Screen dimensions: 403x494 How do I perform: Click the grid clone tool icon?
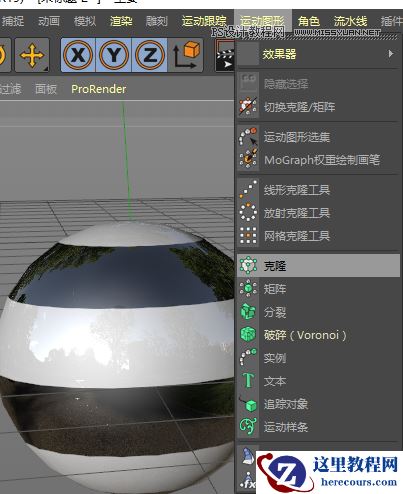coord(248,235)
